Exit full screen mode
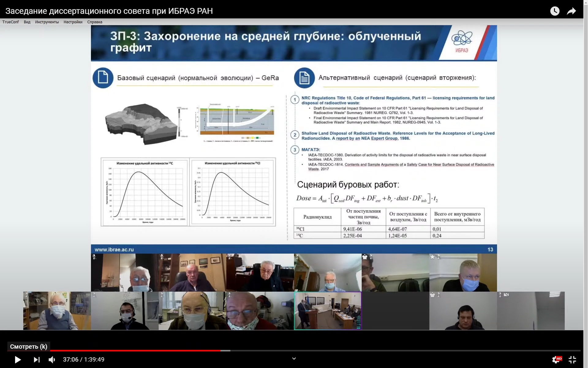Viewport: 588px width, 368px height. coord(572,359)
